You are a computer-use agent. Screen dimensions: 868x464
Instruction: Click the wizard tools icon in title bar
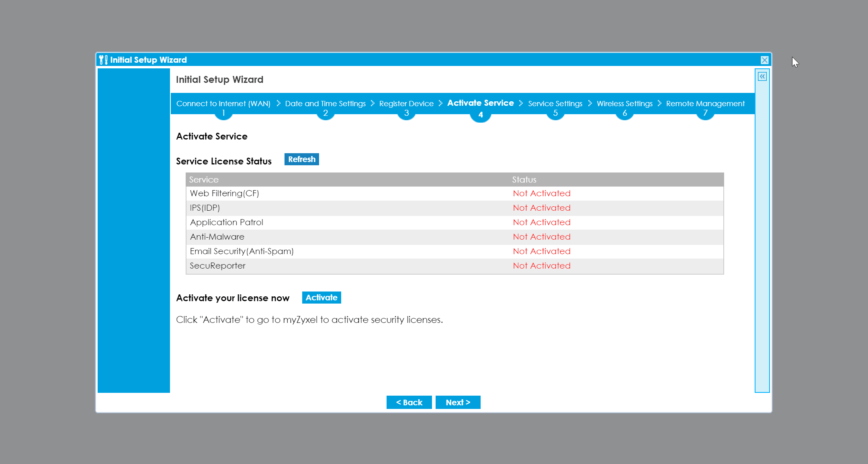click(103, 60)
